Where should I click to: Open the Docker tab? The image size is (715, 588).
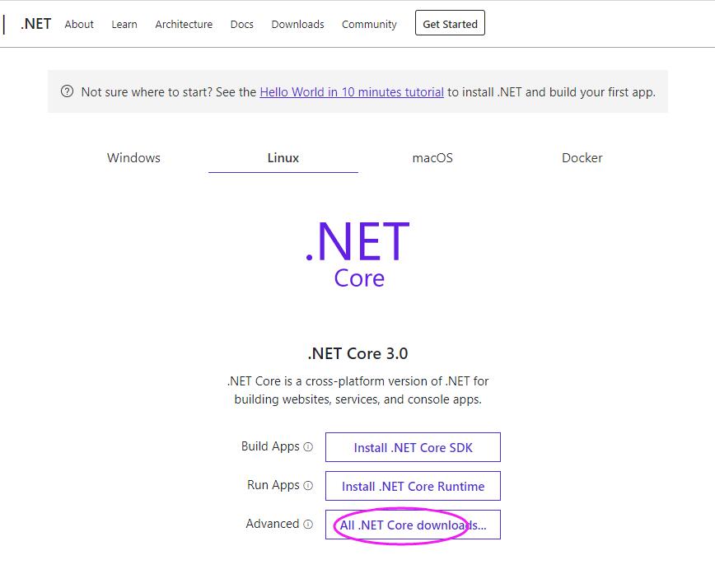(582, 157)
